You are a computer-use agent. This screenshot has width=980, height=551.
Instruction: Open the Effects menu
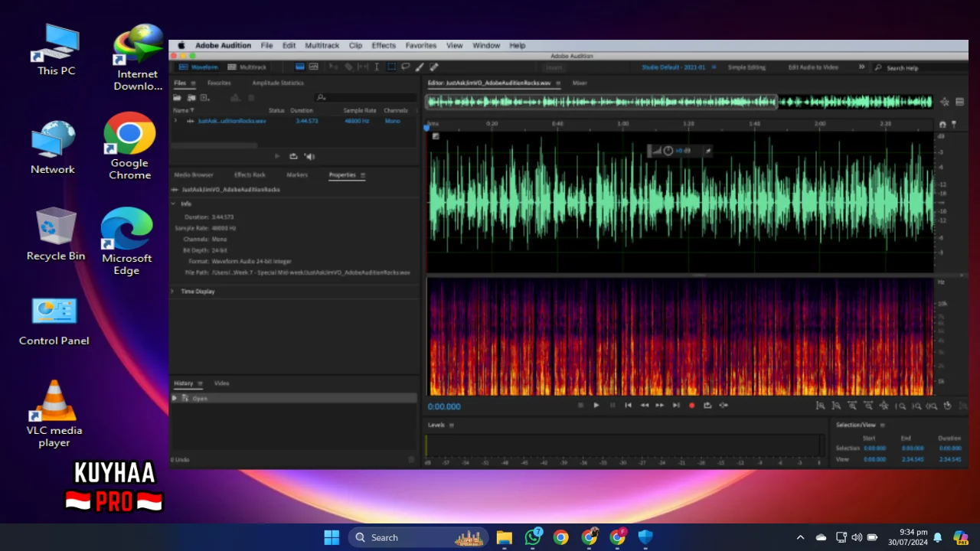coord(384,45)
